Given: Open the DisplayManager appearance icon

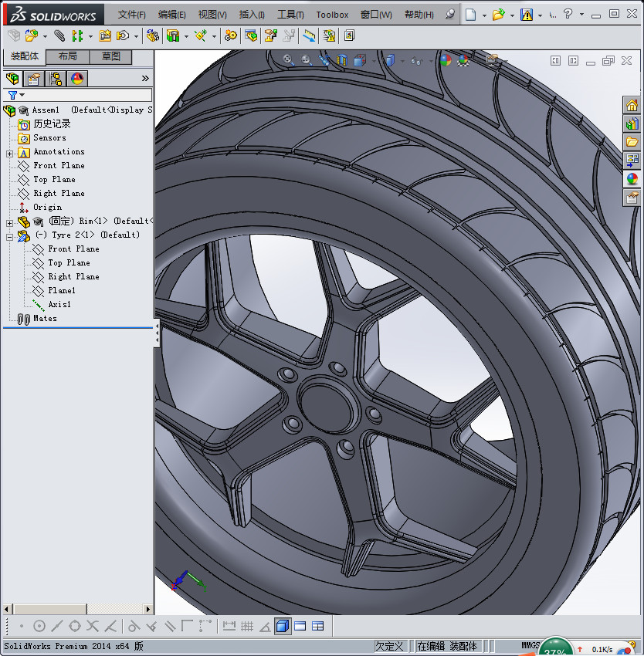Looking at the screenshot, I should click(76, 78).
